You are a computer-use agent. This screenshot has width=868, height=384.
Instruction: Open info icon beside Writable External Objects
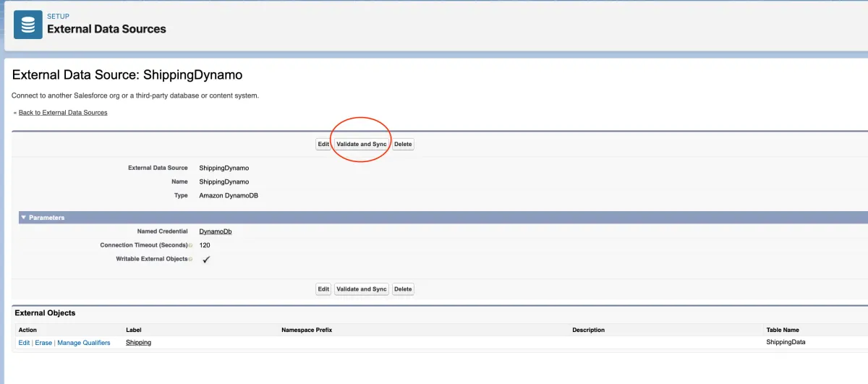(x=190, y=259)
